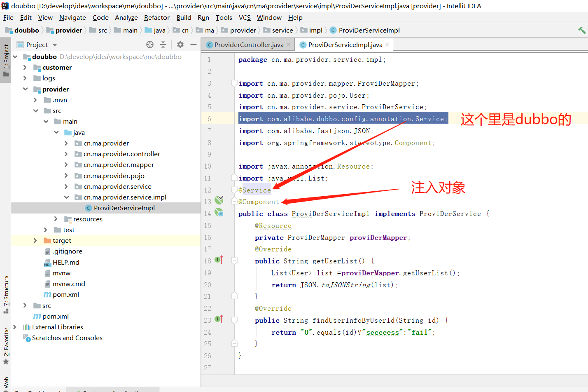The width and height of the screenshot is (588, 392).
Task: Click the locate-file crosshair icon in Project panel
Action: click(150, 45)
